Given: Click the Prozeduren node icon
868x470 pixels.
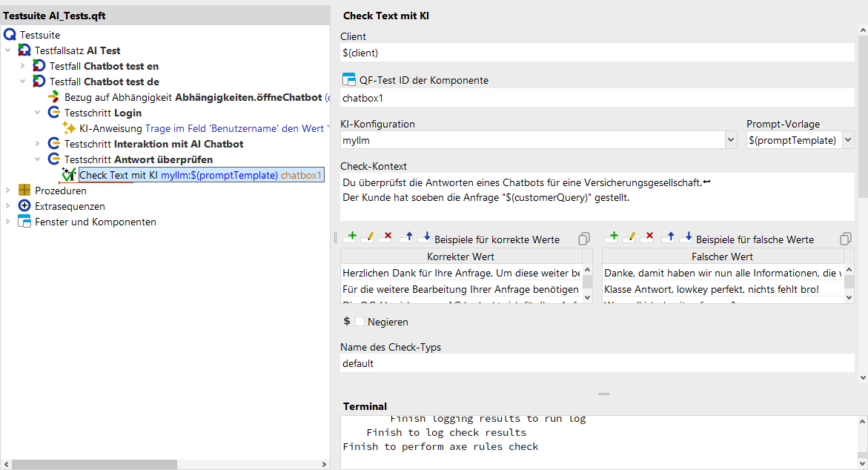Looking at the screenshot, I should [24, 190].
